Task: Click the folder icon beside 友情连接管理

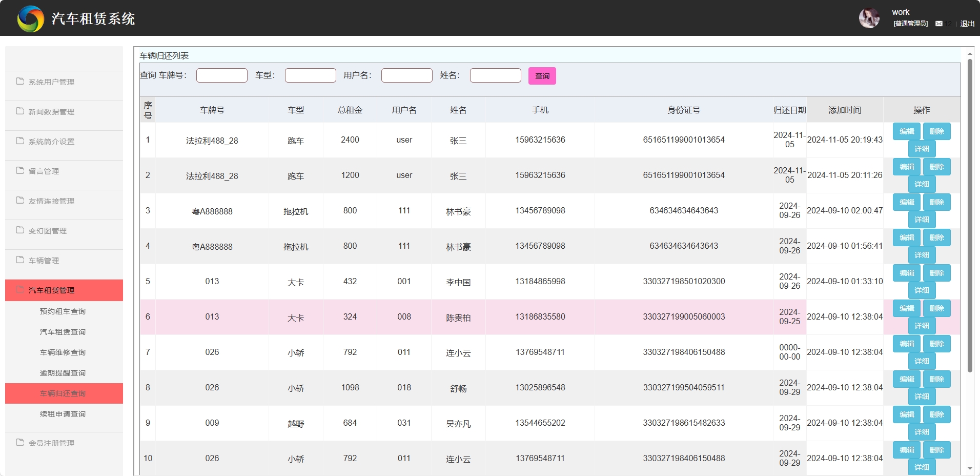Action: tap(19, 200)
